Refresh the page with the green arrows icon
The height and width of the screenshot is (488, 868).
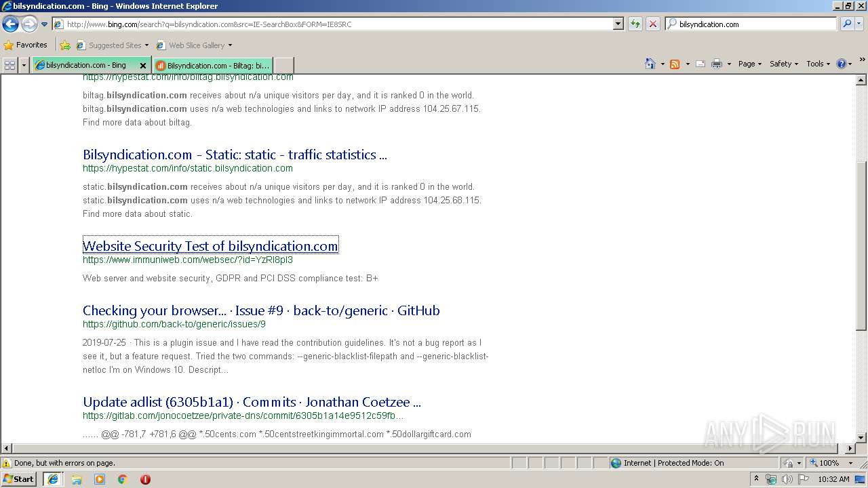(x=635, y=24)
